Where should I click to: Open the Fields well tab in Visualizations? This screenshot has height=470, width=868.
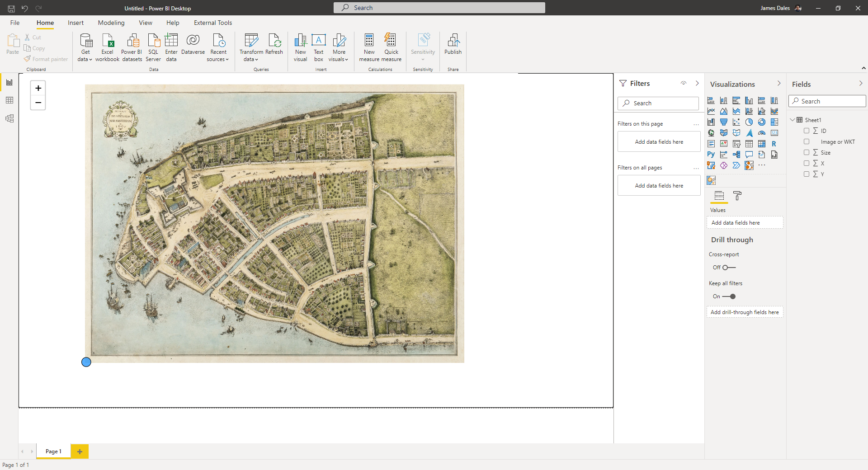pyautogui.click(x=719, y=196)
